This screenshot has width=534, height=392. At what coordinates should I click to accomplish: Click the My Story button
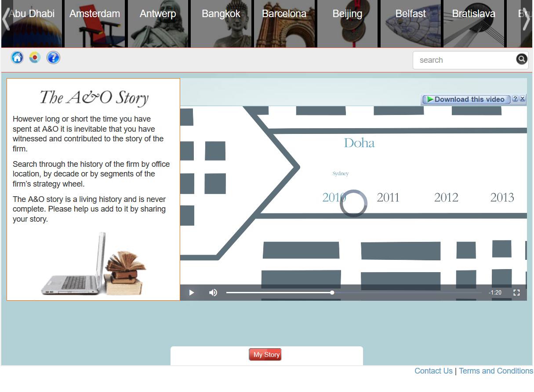point(265,355)
